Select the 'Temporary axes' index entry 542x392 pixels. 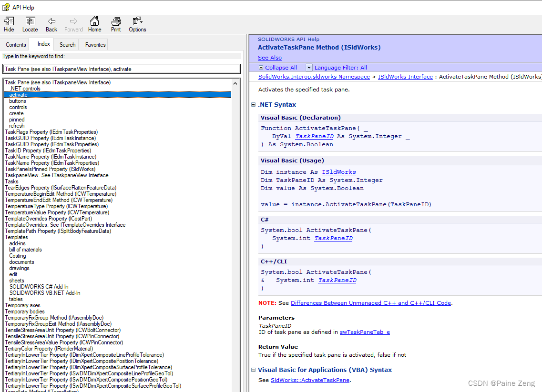pos(22,306)
